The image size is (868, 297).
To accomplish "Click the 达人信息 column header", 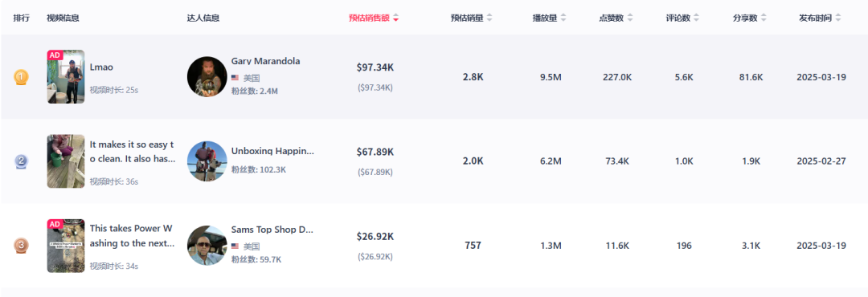I will click(203, 18).
